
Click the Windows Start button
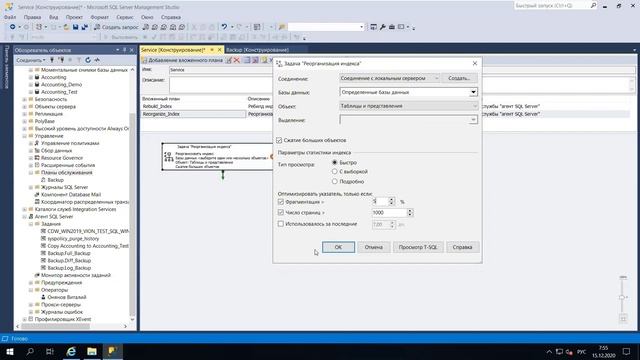(10, 351)
